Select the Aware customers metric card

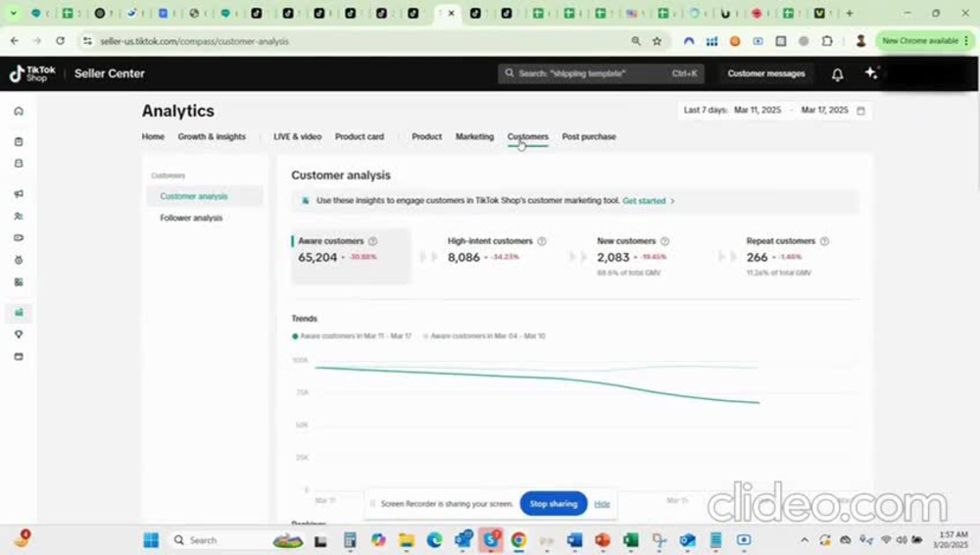(x=351, y=256)
